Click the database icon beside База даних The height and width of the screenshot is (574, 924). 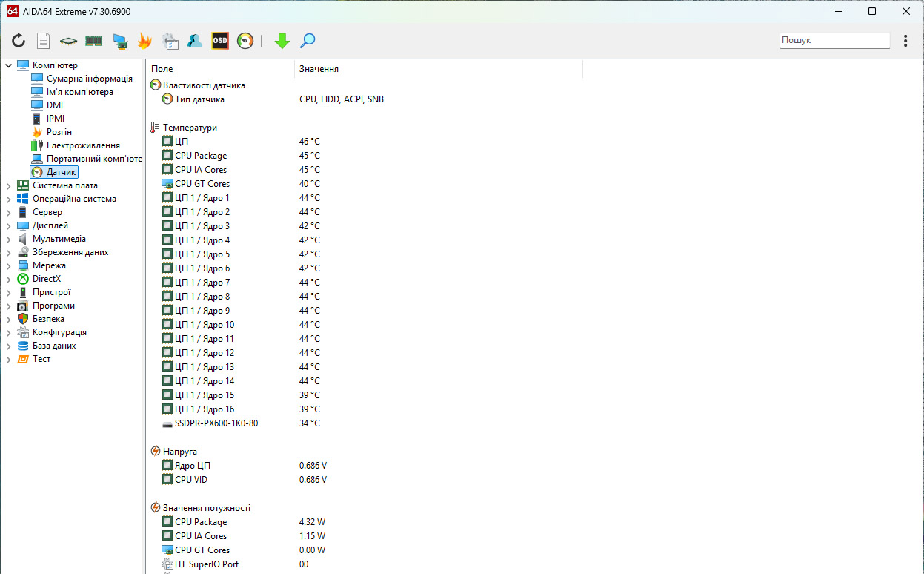[22, 346]
